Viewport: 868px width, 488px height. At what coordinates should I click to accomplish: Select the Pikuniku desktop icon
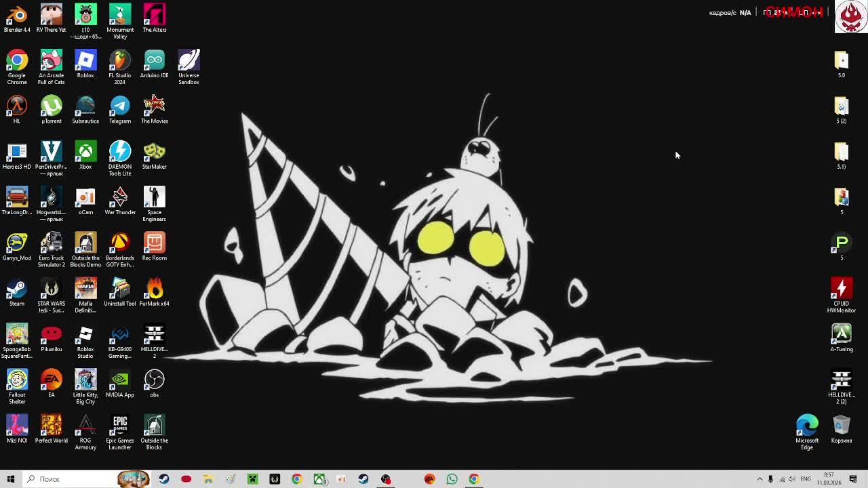point(52,338)
